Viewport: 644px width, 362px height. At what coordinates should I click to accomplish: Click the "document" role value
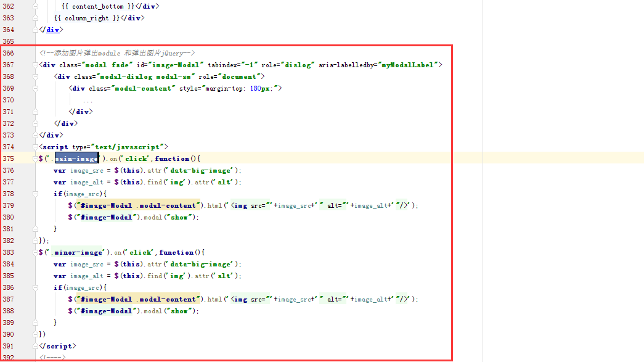pyautogui.click(x=239, y=77)
